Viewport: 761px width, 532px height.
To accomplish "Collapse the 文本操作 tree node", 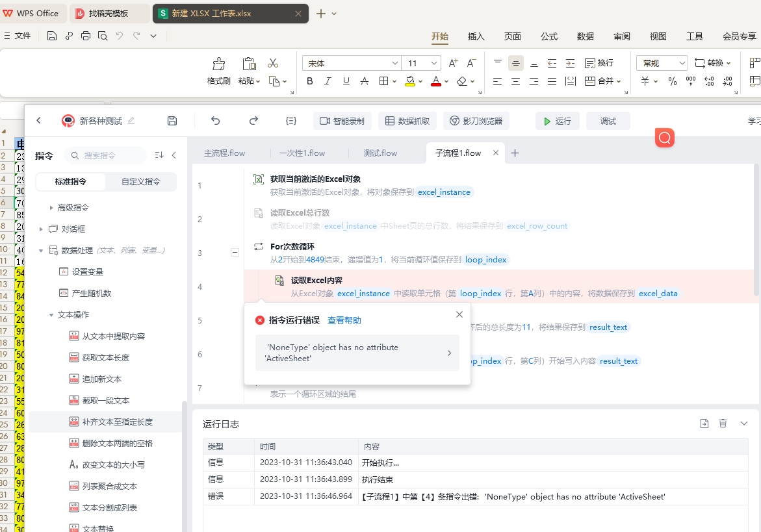I will click(51, 315).
